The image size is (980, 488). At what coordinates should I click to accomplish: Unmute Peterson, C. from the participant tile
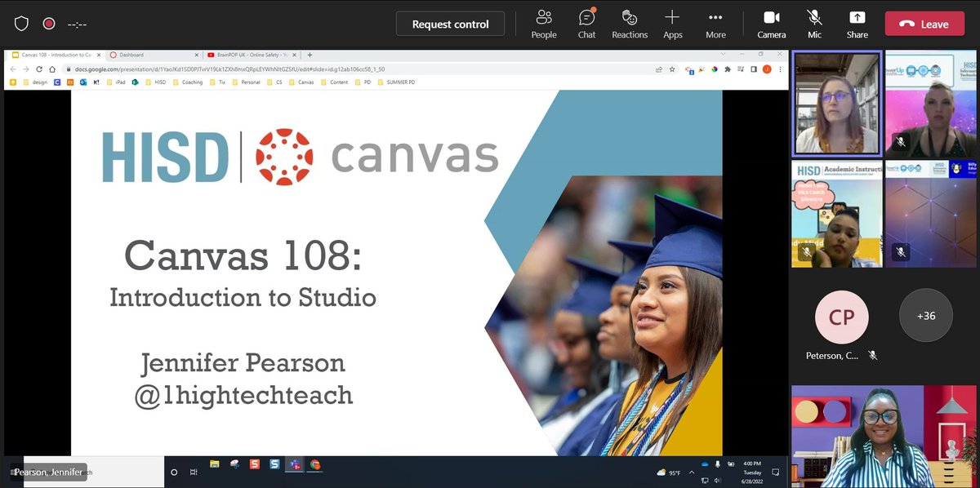coord(872,354)
